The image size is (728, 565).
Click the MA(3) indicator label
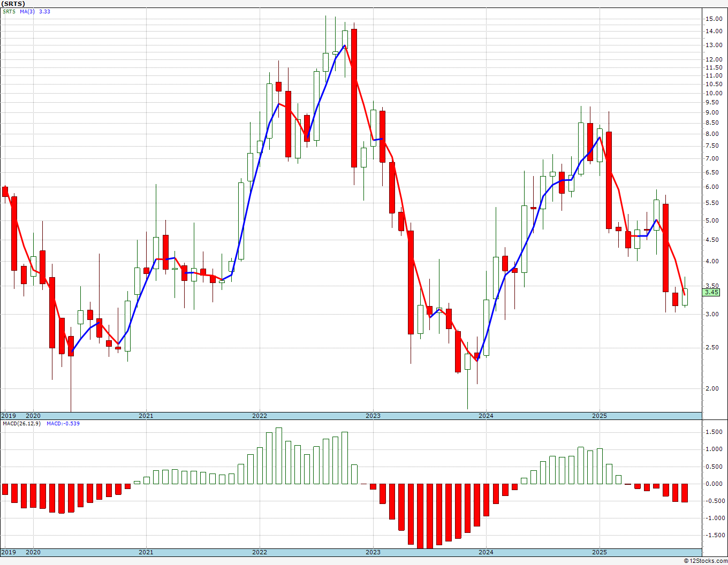coord(27,11)
